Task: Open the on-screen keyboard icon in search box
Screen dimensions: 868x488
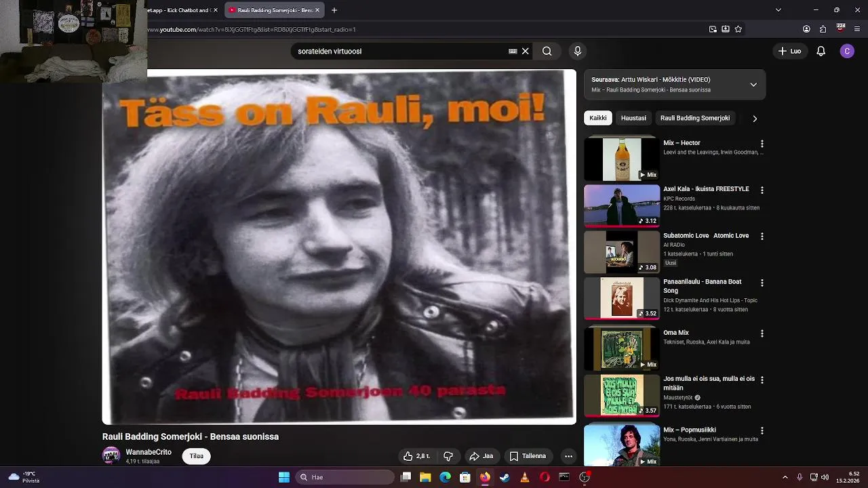Action: click(513, 51)
